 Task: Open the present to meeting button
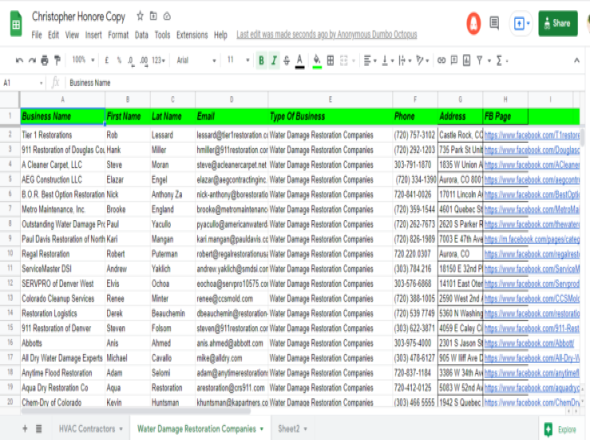pyautogui.click(x=522, y=24)
